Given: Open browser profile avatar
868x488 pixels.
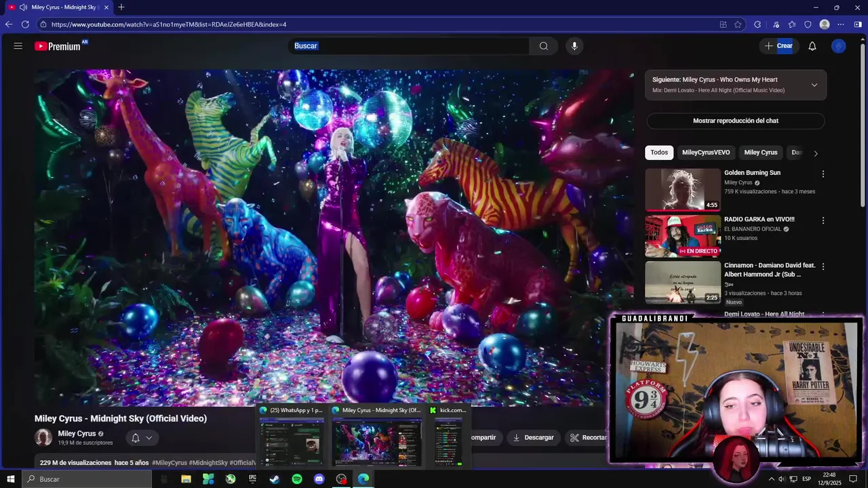Looking at the screenshot, I should [x=825, y=24].
